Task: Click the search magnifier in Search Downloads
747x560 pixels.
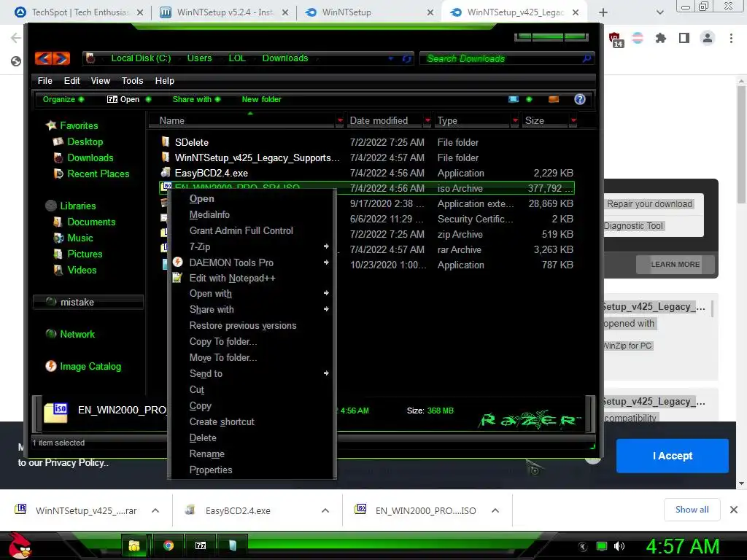Action: pyautogui.click(x=587, y=58)
